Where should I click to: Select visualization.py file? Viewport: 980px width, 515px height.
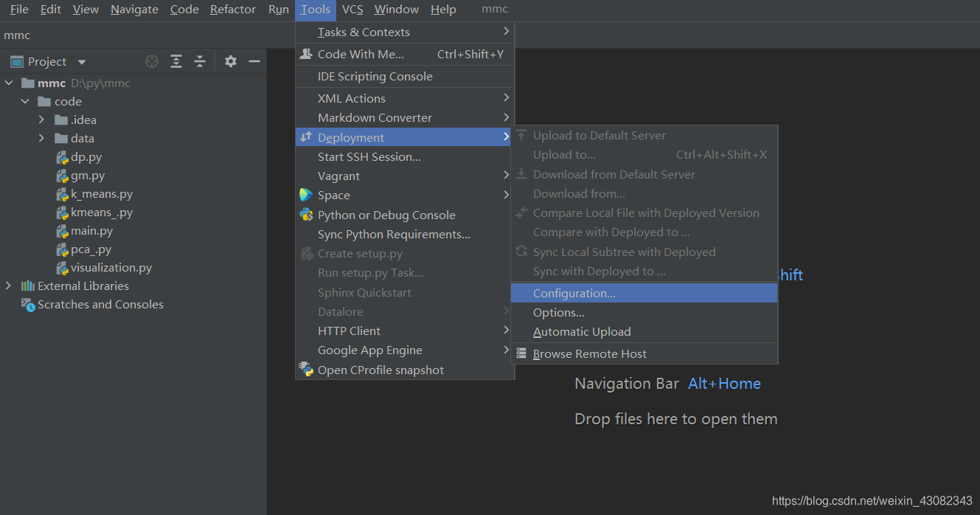coord(111,268)
